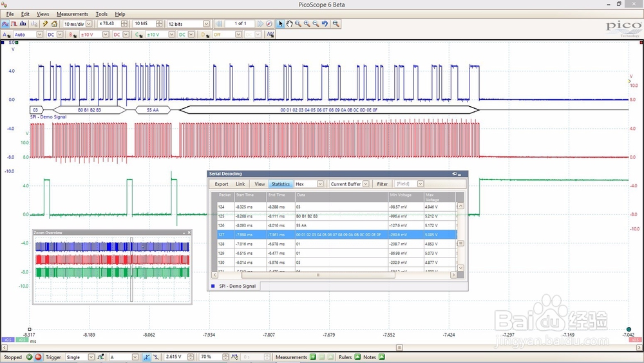Screen dimensions: 644x363
Task: Switch to Spectrum Mode bar chart icon
Action: [x=23, y=24]
